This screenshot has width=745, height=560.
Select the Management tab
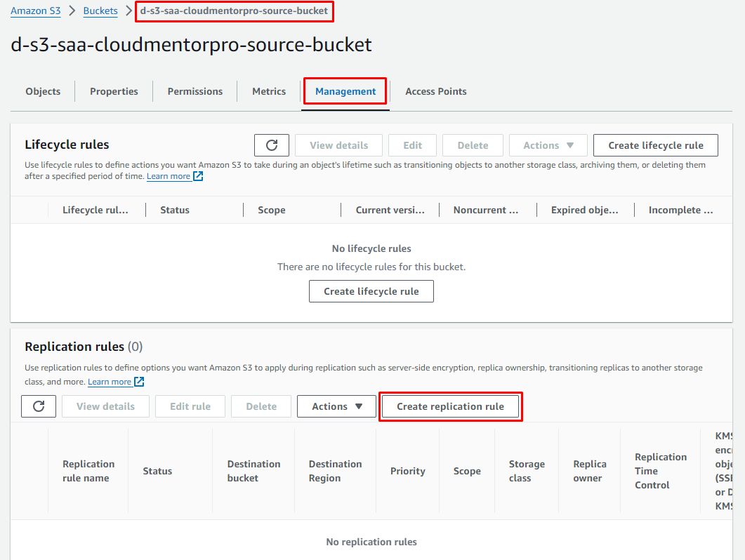pos(345,91)
